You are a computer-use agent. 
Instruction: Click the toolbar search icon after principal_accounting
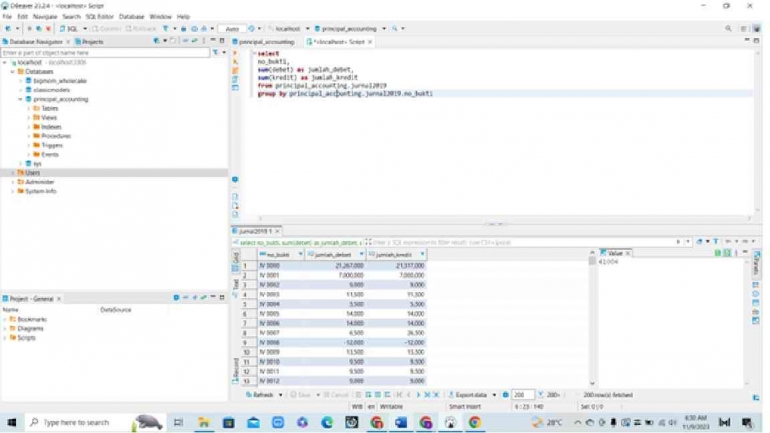click(394, 28)
